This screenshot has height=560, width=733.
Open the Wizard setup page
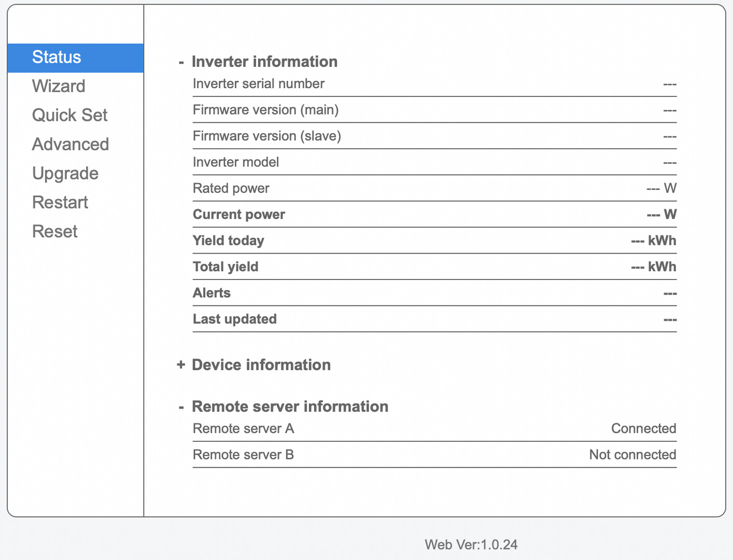click(59, 86)
